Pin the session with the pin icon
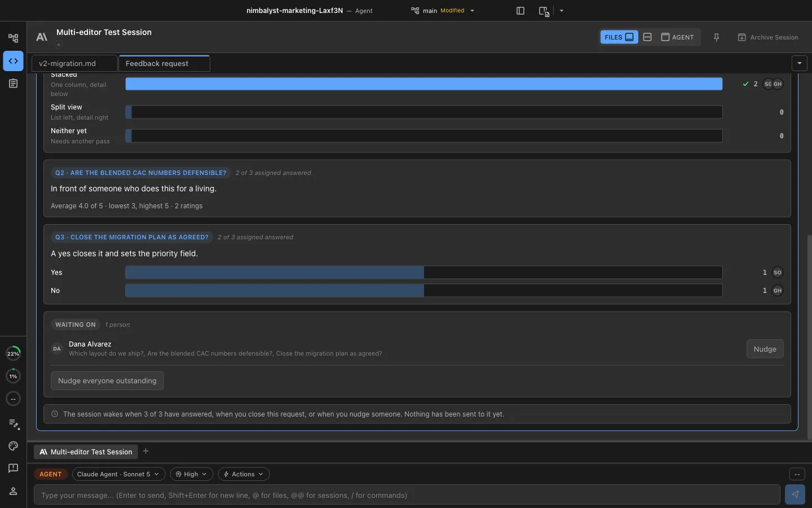This screenshot has width=812, height=508. pyautogui.click(x=716, y=37)
